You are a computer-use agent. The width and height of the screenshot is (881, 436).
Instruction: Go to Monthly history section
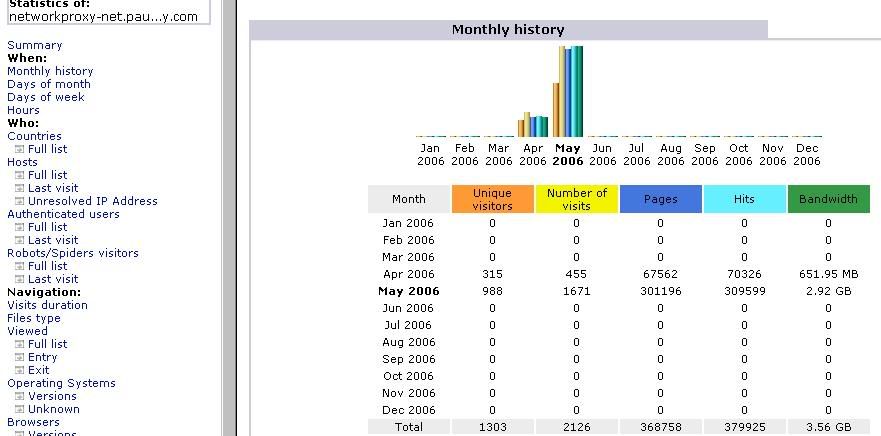[50, 71]
